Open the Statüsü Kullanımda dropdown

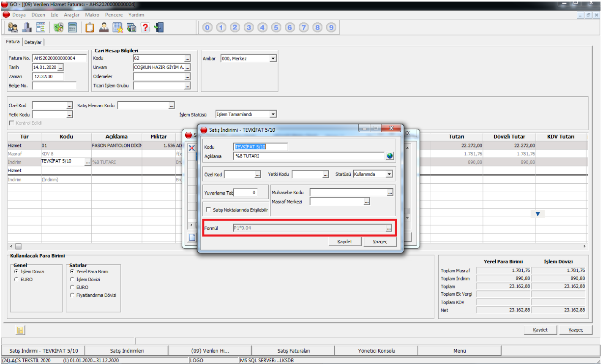tap(389, 174)
